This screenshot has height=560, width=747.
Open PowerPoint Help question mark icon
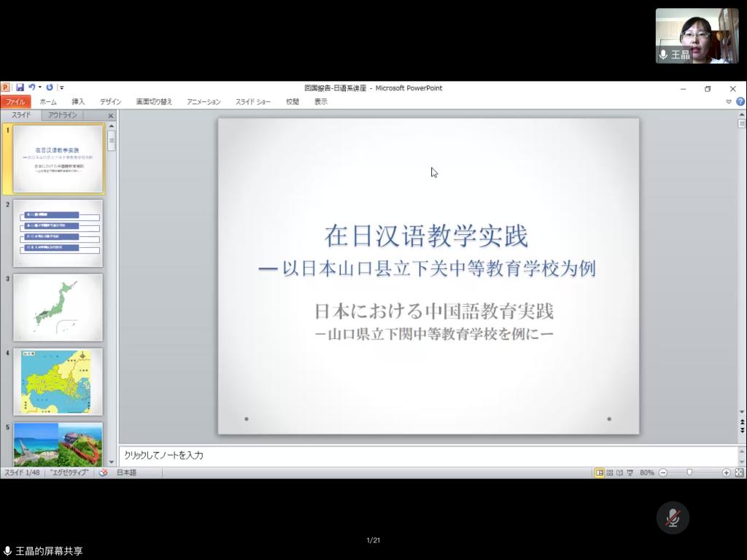coord(740,102)
